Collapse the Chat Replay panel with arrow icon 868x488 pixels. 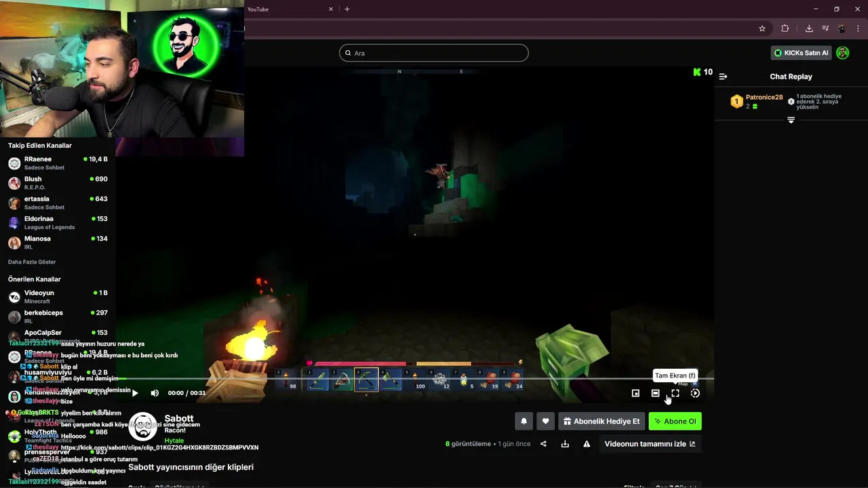[x=723, y=77]
